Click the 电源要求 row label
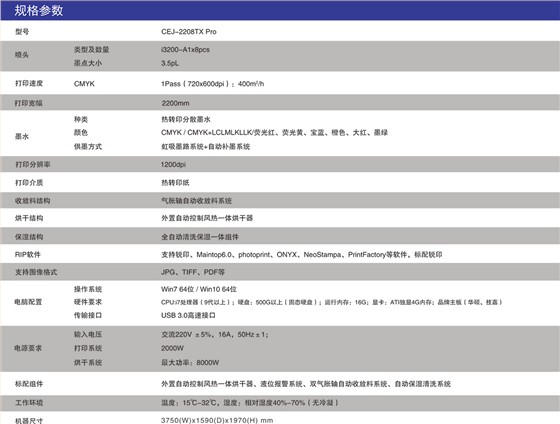560x424 pixels. pos(28,348)
